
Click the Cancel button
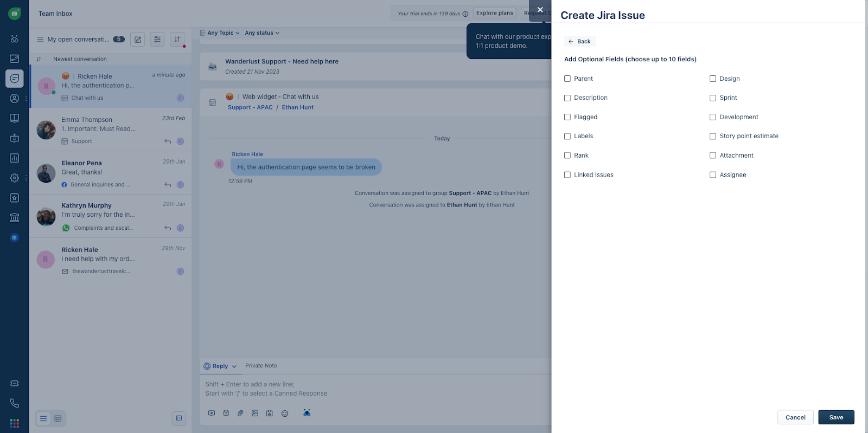click(x=795, y=417)
